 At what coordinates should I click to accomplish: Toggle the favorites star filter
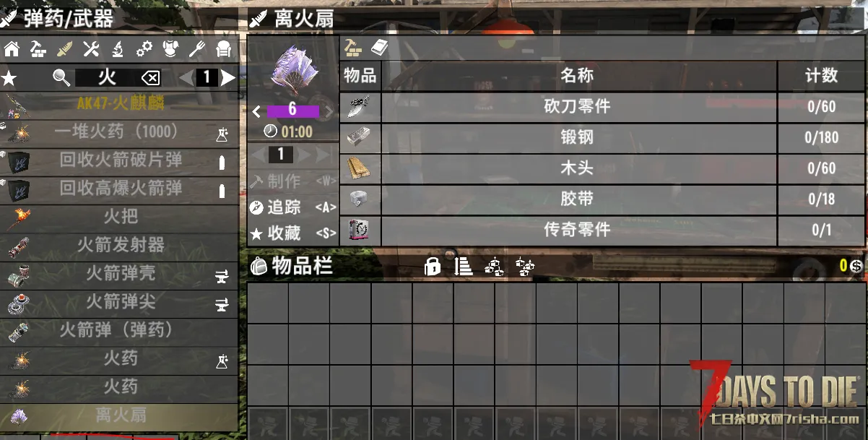[x=9, y=77]
